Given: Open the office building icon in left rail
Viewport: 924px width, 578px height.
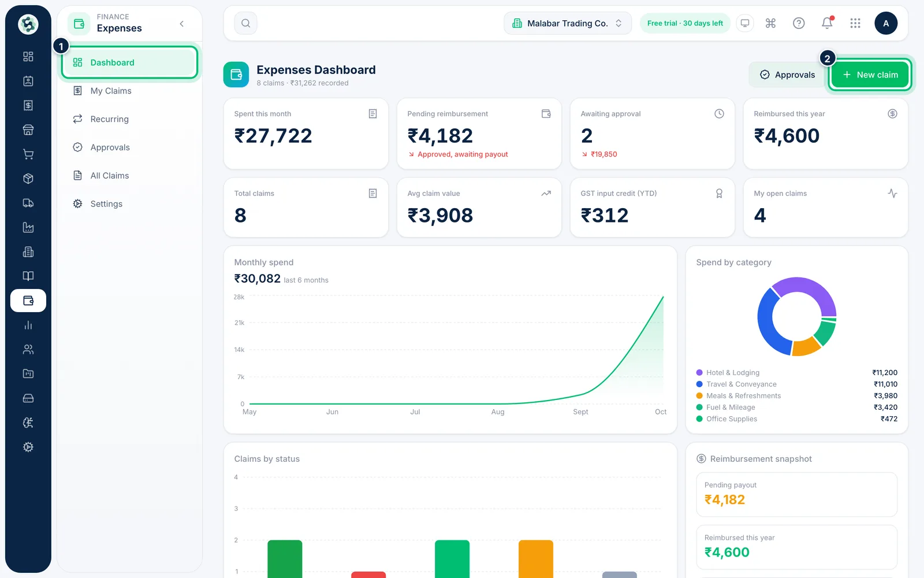Looking at the screenshot, I should click(28, 252).
